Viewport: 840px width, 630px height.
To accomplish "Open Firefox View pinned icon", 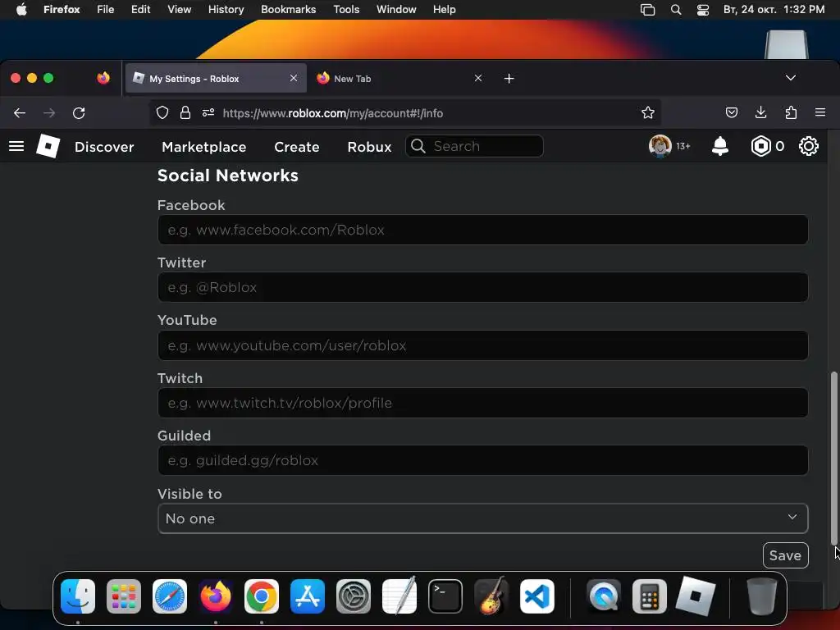I will [x=103, y=78].
